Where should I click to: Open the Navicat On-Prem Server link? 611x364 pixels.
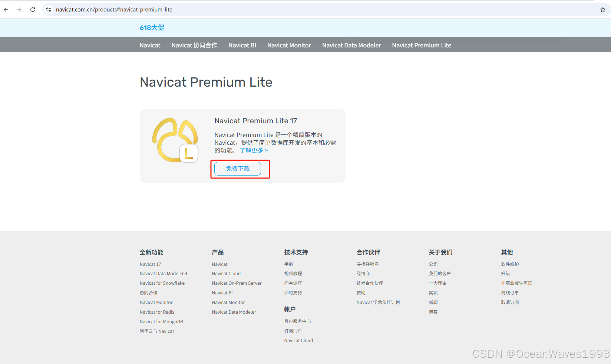tap(237, 283)
